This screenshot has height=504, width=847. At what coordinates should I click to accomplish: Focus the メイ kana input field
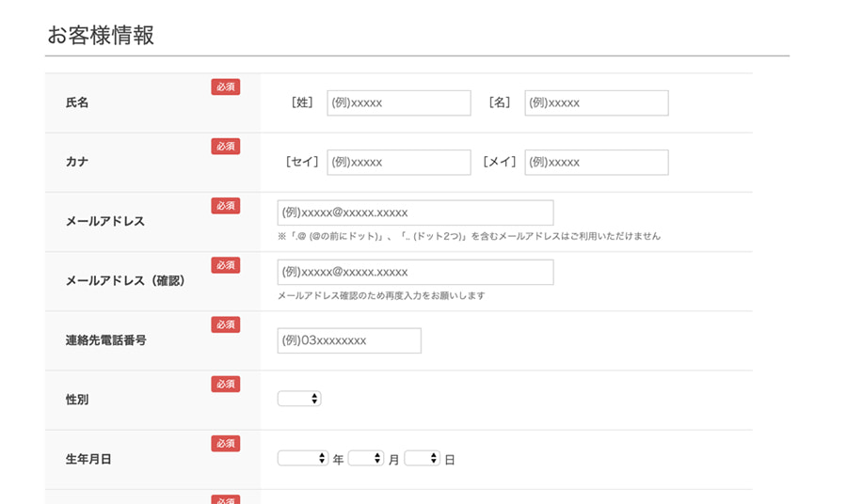point(596,163)
